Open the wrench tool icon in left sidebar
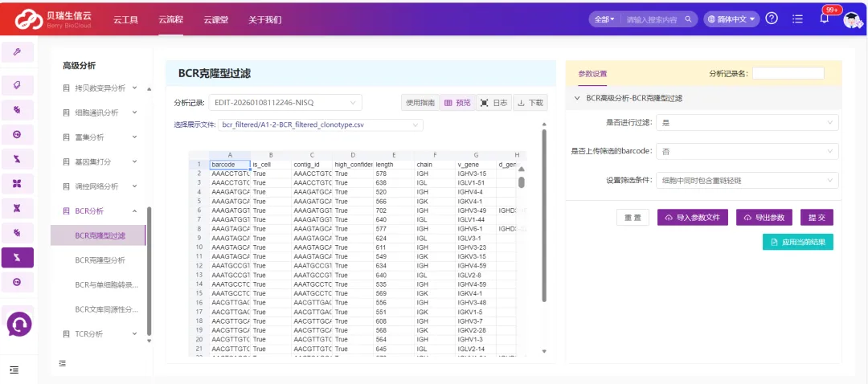The height and width of the screenshot is (384, 868). (x=17, y=52)
